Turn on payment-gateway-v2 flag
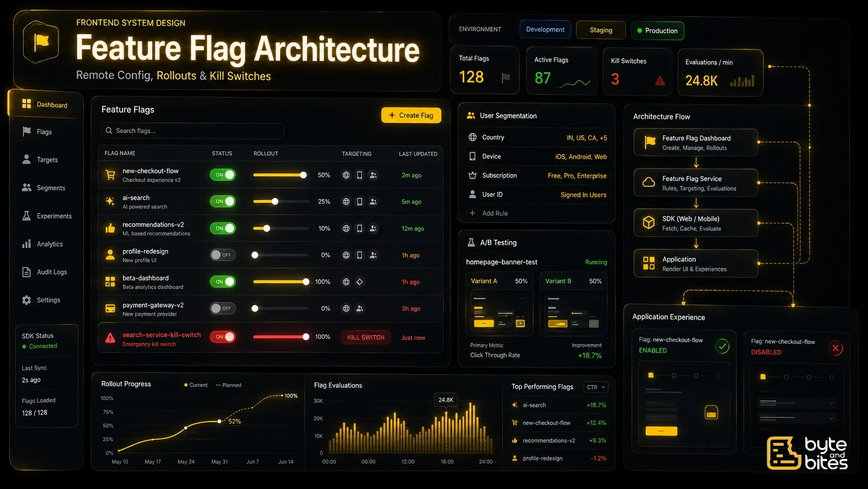The width and height of the screenshot is (868, 489). coord(223,309)
